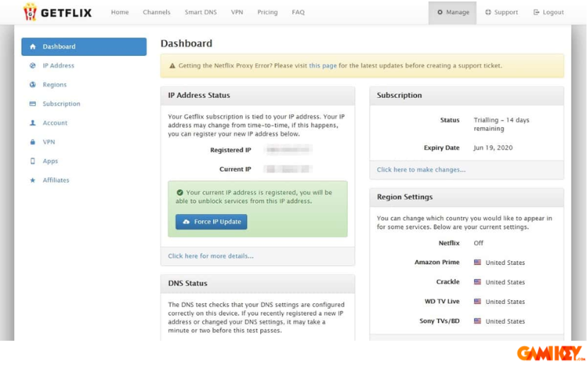Click Logout in the top bar

[x=548, y=13]
